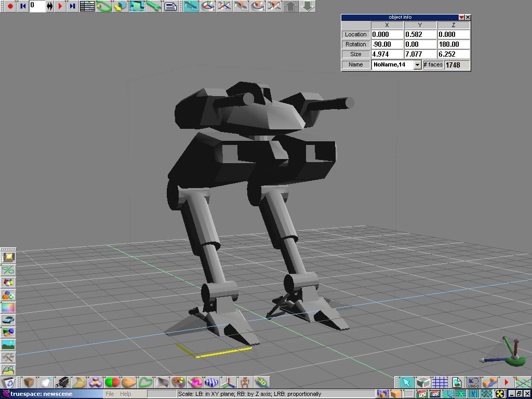
Task: Select the axes tool icon
Action: 228,382
